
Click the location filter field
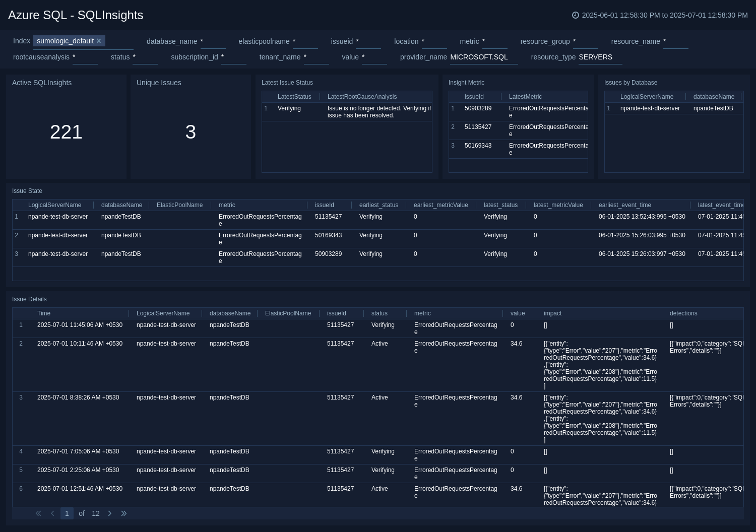point(434,41)
